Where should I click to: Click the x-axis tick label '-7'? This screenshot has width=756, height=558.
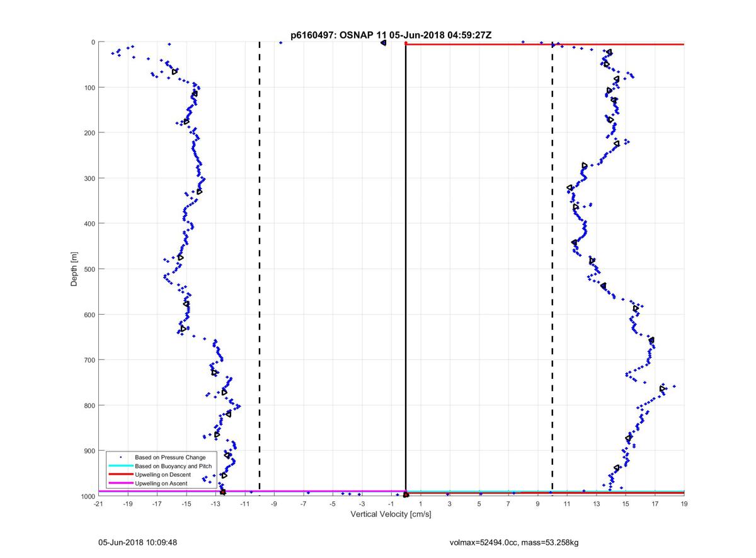(x=303, y=504)
